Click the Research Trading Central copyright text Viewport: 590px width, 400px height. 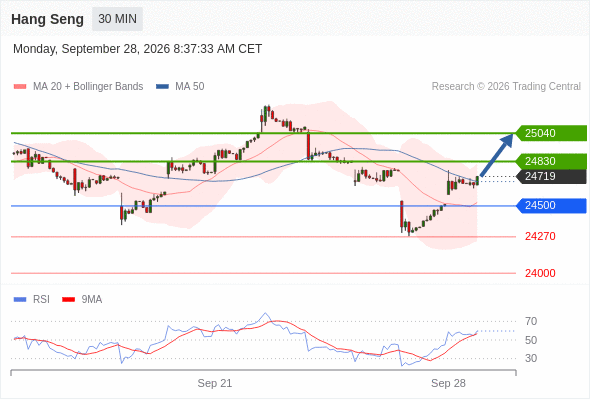point(506,87)
